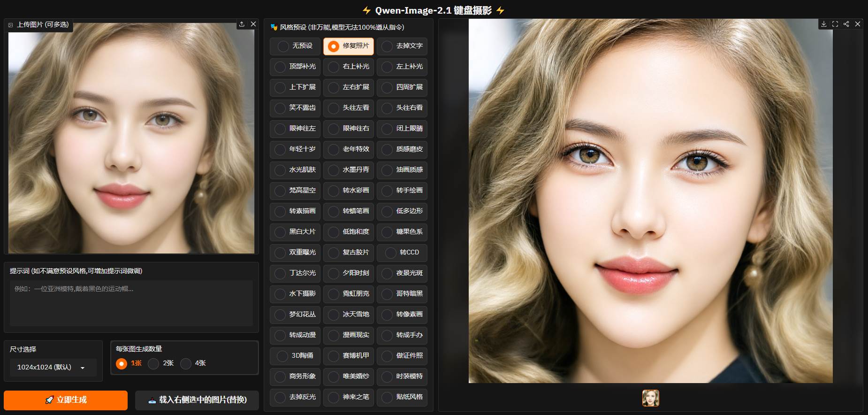Remove the uploaded input image with its X icon
Image resolution: width=868 pixels, height=415 pixels.
[253, 24]
